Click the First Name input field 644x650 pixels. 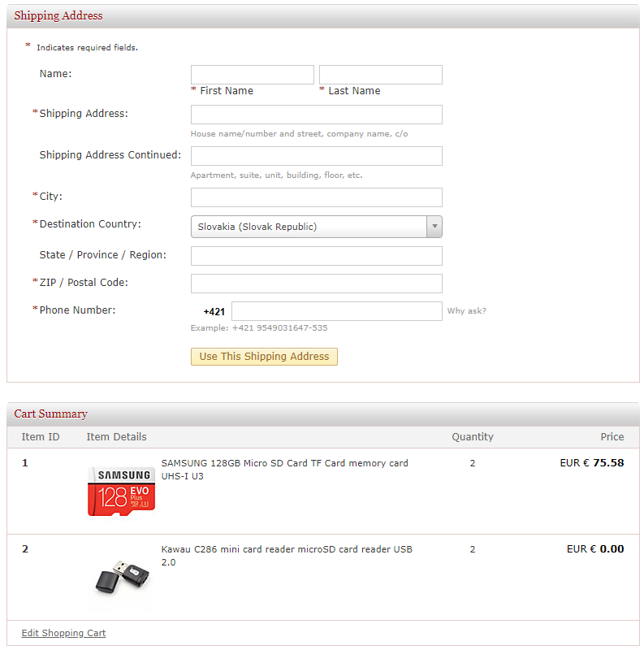coord(252,75)
